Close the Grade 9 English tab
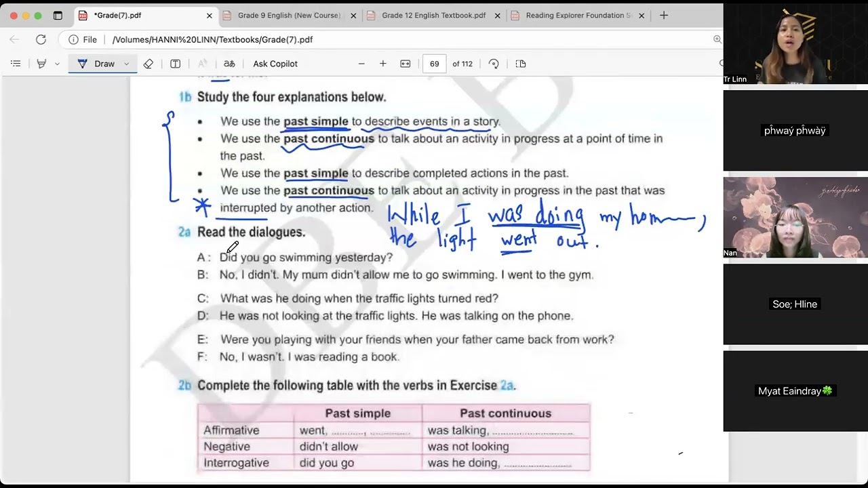Image resolution: width=868 pixels, height=488 pixels. [353, 16]
